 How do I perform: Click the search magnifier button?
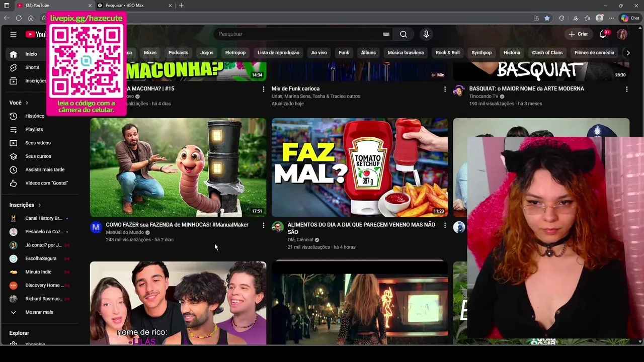(404, 34)
